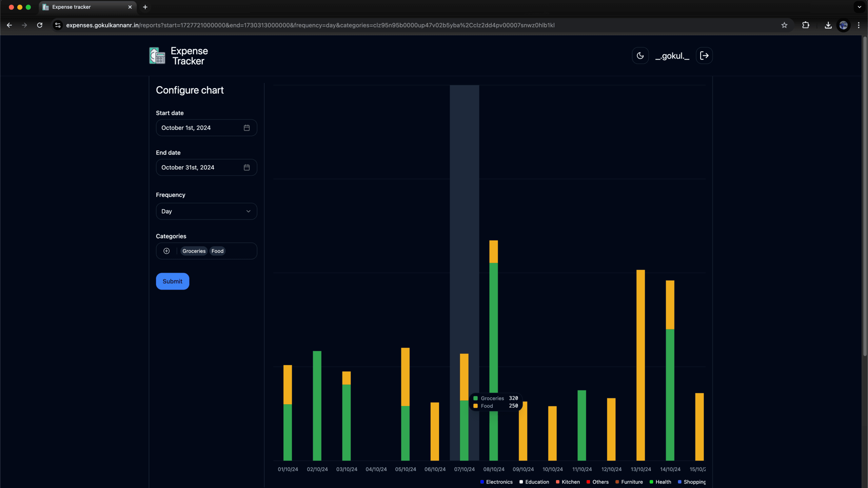868x488 pixels.
Task: Click the Submit button
Action: tap(172, 281)
